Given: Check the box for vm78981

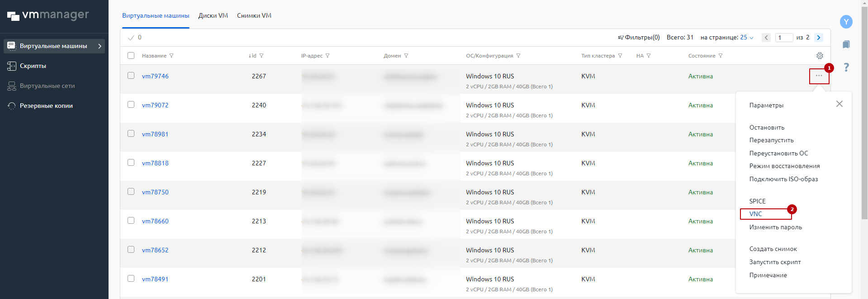Looking at the screenshot, I should (131, 134).
